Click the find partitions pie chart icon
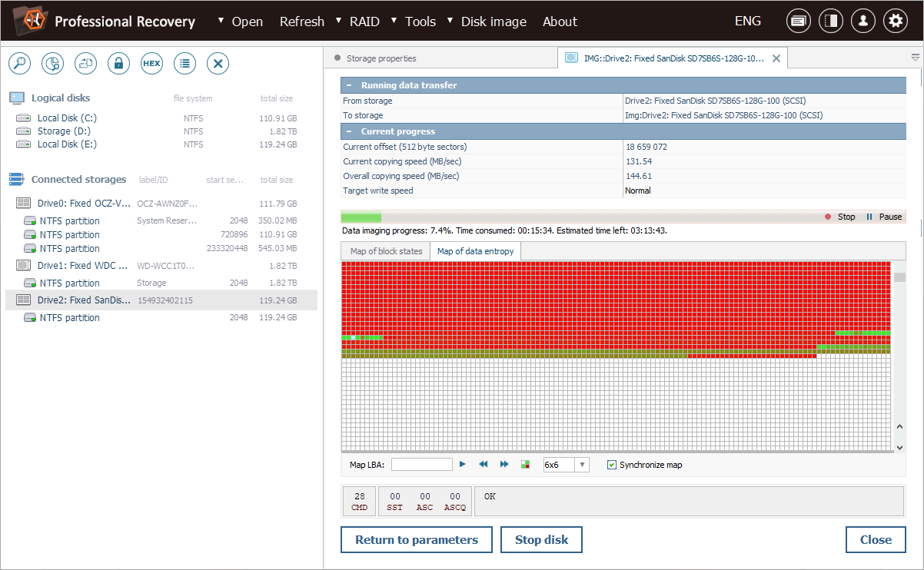 52,64
